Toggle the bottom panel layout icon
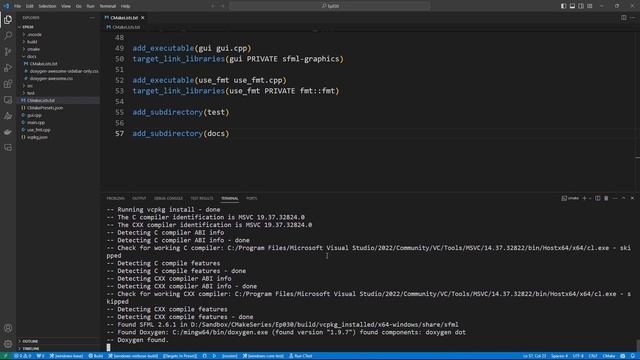This screenshot has height=360, width=640. coord(572,6)
